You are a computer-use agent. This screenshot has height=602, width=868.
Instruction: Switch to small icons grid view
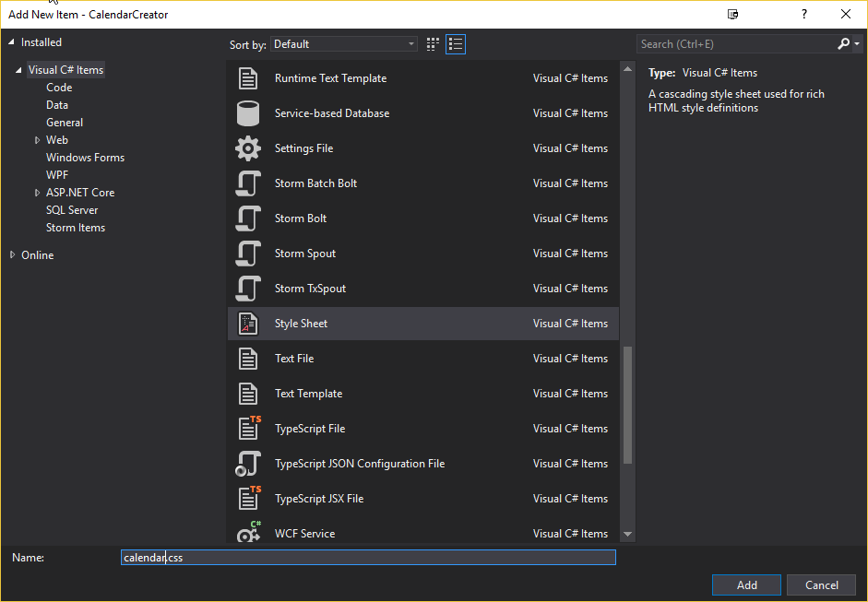(x=434, y=44)
